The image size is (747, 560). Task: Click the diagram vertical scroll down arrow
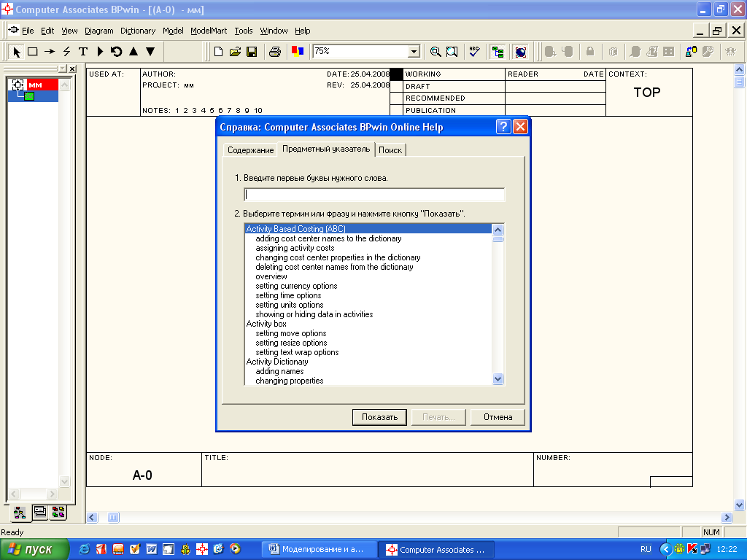740,505
